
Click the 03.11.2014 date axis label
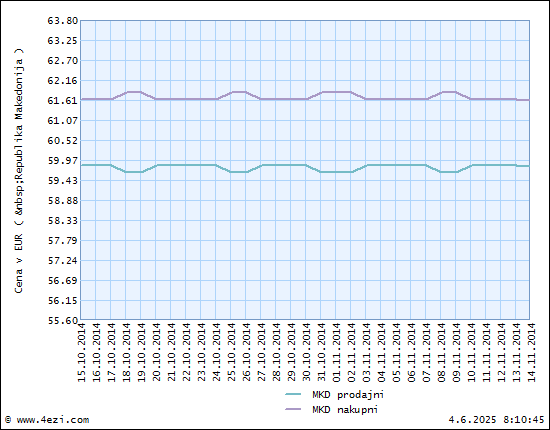pyautogui.click(x=367, y=352)
